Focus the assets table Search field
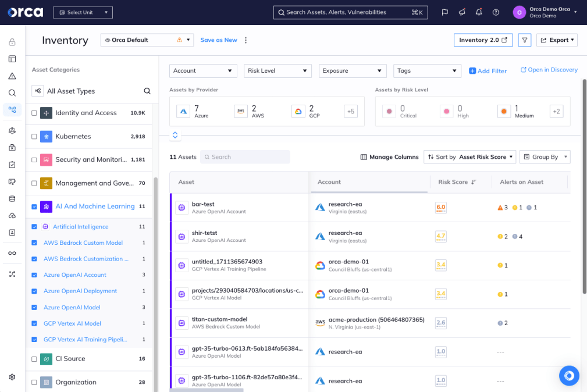 (245, 157)
